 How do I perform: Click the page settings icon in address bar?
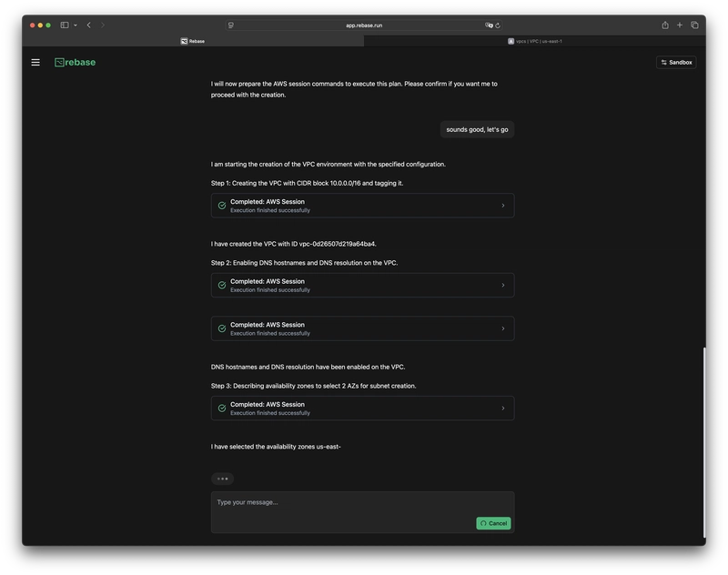point(231,25)
